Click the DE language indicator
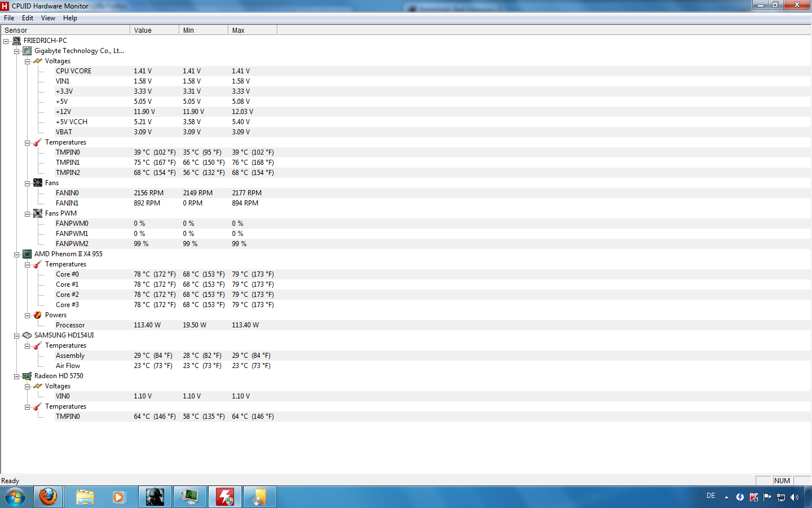 click(710, 496)
